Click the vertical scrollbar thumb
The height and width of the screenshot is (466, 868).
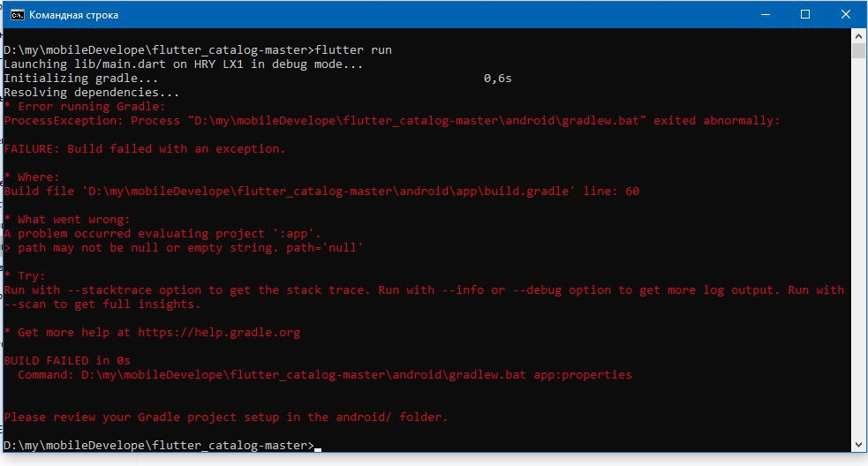(x=858, y=51)
